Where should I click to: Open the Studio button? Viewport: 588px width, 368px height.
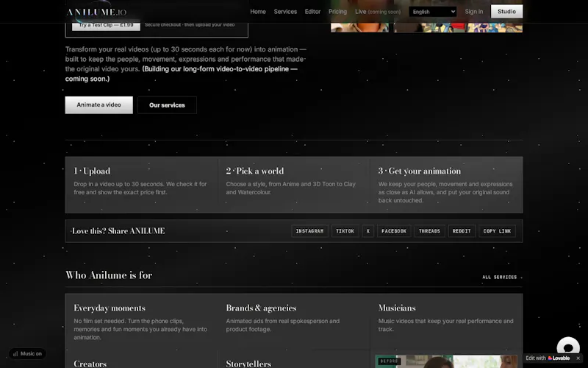tap(506, 12)
